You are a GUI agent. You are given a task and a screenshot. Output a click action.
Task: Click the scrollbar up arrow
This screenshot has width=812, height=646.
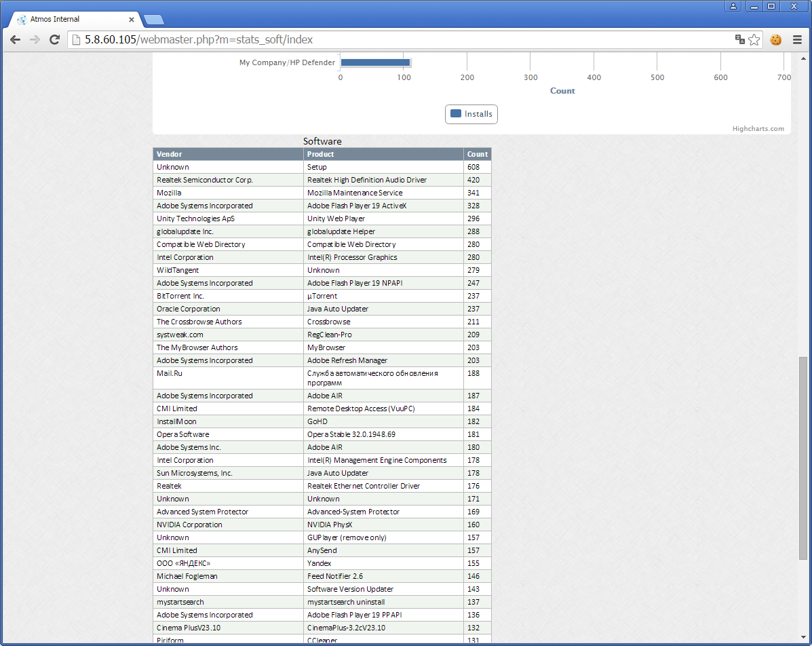point(803,58)
